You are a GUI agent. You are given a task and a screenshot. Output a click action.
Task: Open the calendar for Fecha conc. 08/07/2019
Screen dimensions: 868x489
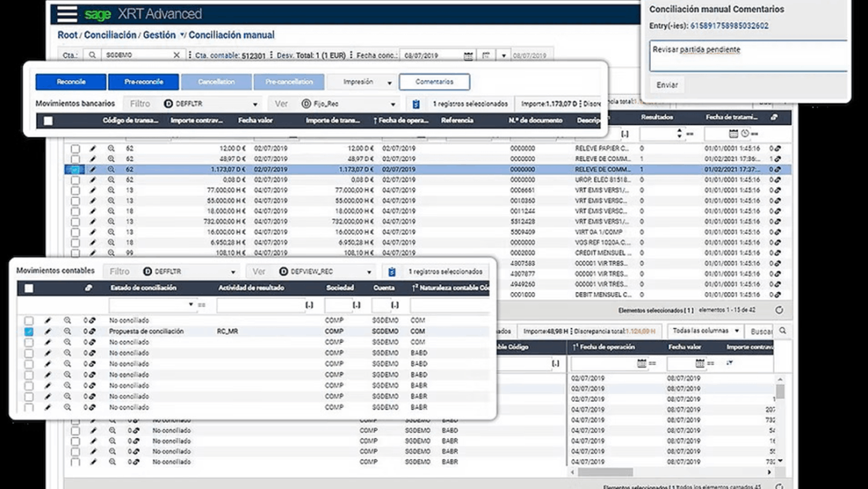point(468,56)
